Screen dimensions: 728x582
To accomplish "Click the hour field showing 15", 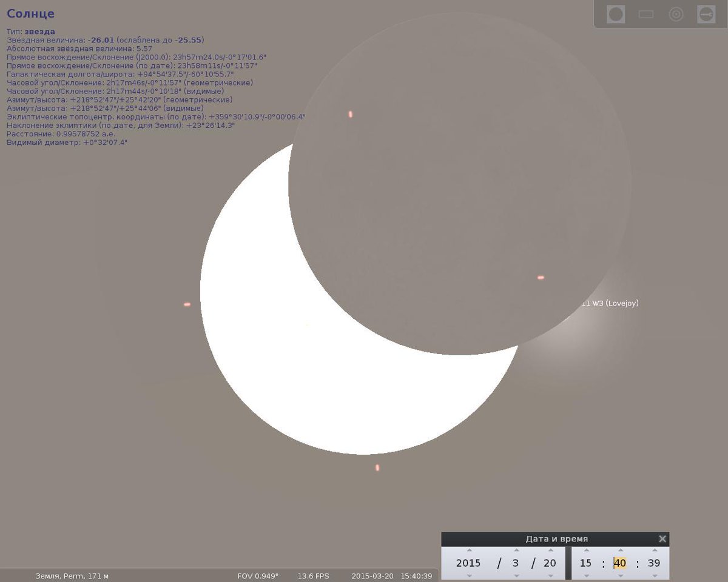I will [585, 563].
